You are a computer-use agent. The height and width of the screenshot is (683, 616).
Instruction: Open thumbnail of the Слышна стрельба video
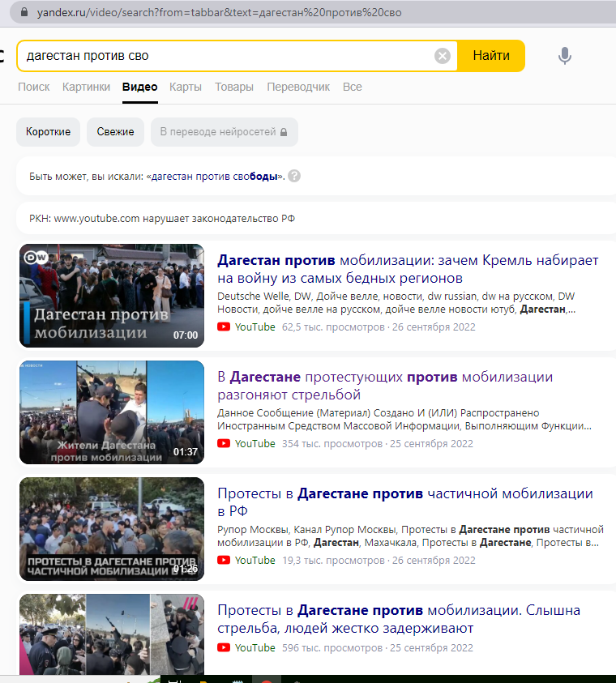click(112, 634)
